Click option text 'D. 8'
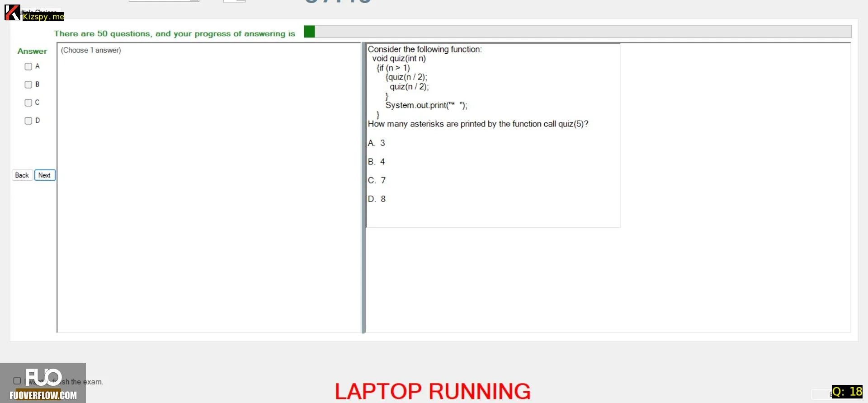The width and height of the screenshot is (868, 403). pos(377,199)
